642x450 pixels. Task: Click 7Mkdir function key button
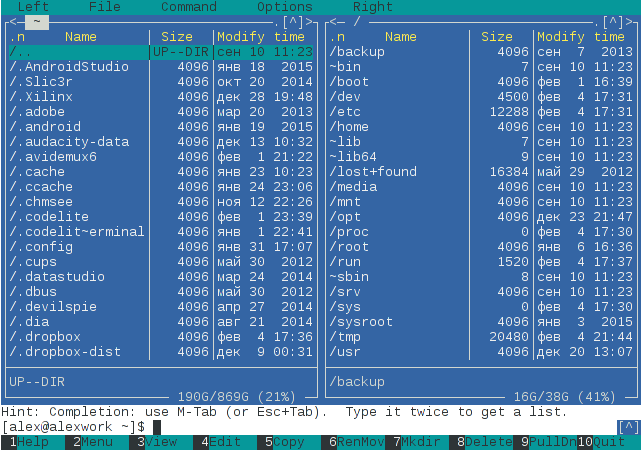tap(417, 442)
